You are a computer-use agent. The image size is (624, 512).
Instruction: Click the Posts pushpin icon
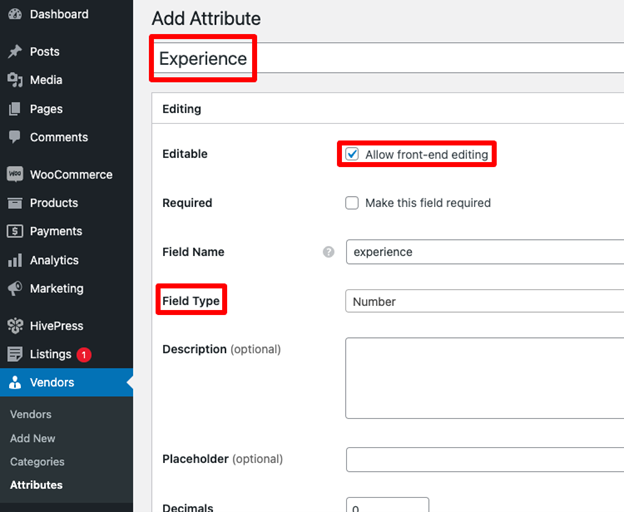click(x=15, y=51)
